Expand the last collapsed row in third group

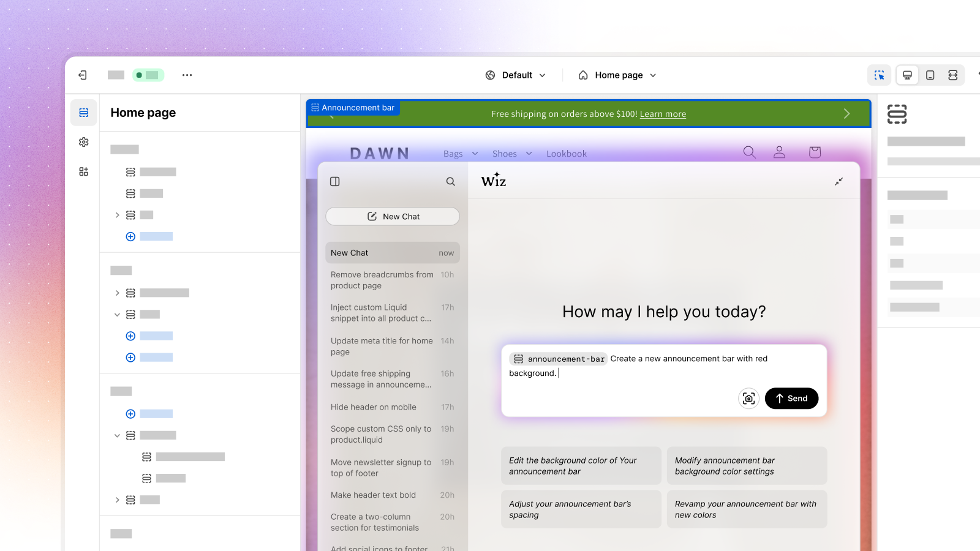117,500
